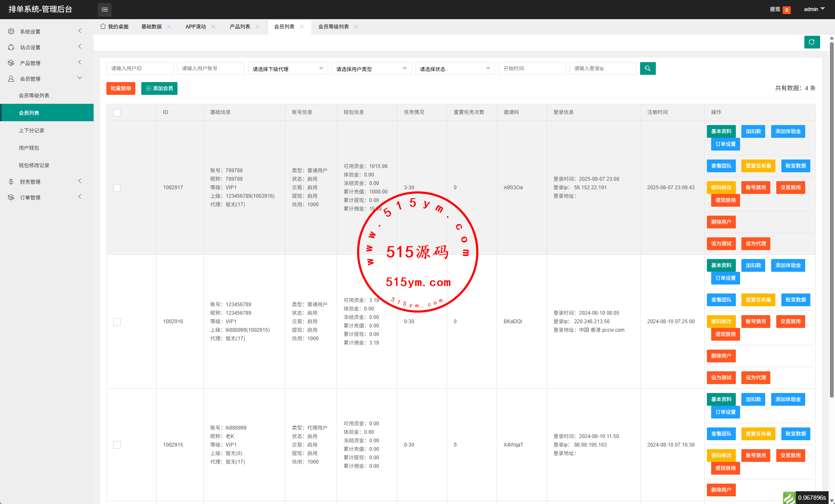Click the withdrawal notification badge
Image resolution: width=835 pixels, height=504 pixels.
(x=786, y=10)
